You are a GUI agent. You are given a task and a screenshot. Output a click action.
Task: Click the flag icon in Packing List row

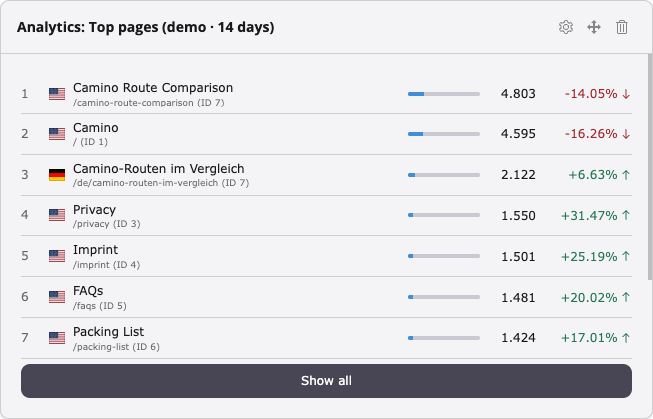pyautogui.click(x=57, y=338)
